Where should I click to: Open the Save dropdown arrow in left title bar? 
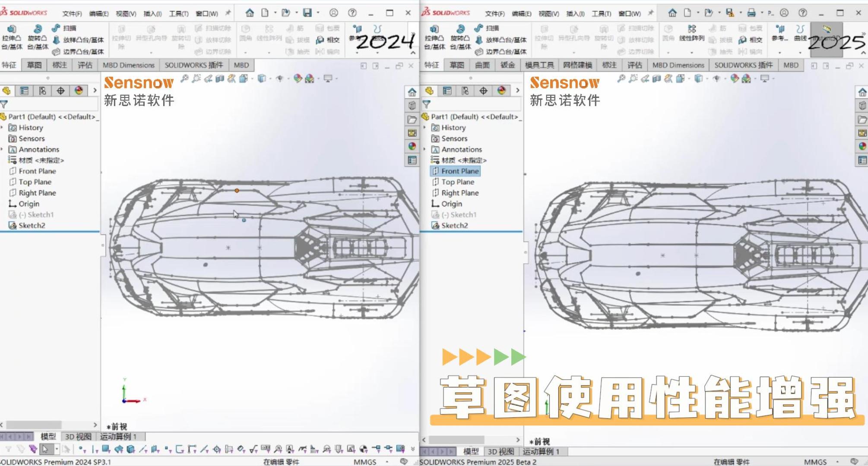(x=318, y=13)
